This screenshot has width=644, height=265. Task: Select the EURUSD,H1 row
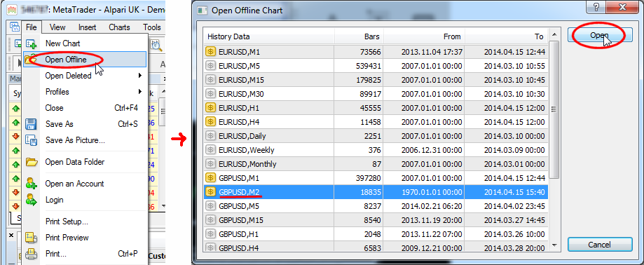tap(376, 108)
